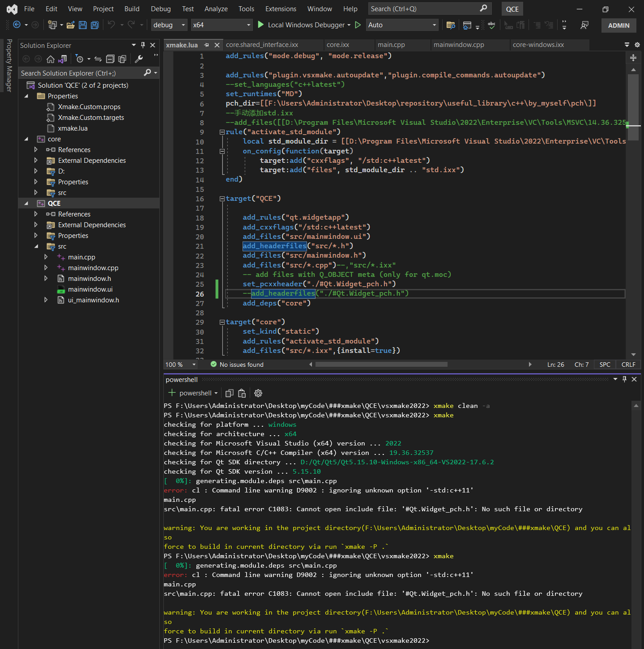Click Collapse All in Solution Explorer toolbar
Viewport: 644px width, 649px height.
(x=110, y=59)
